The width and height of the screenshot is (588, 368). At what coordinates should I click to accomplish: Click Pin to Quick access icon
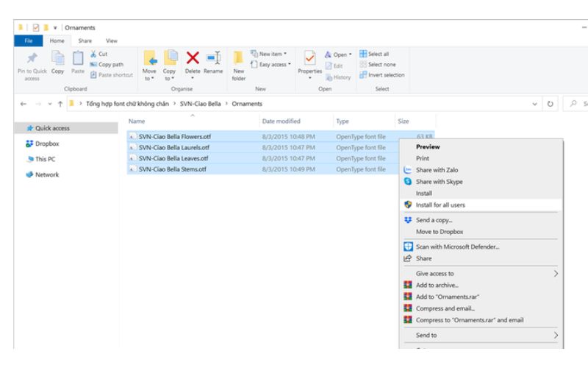pyautogui.click(x=32, y=58)
